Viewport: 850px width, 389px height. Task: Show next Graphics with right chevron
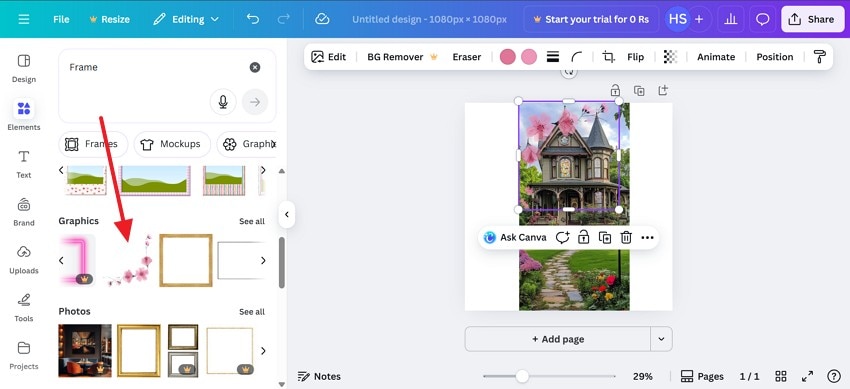(x=263, y=261)
